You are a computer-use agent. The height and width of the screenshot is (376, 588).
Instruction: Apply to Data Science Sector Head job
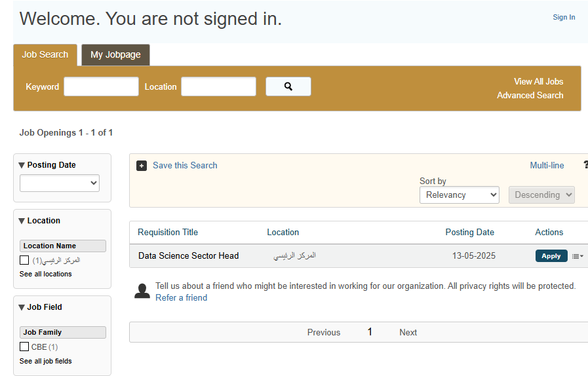coord(551,256)
